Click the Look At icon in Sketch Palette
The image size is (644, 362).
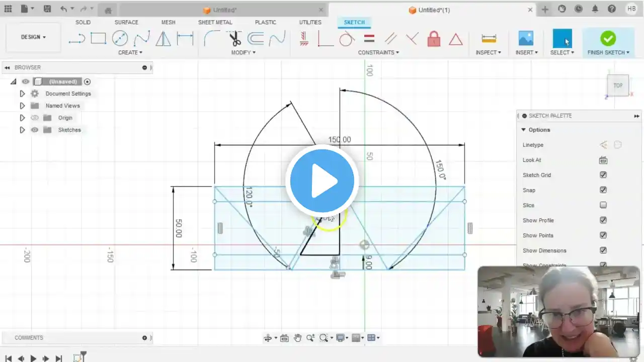pyautogui.click(x=603, y=160)
